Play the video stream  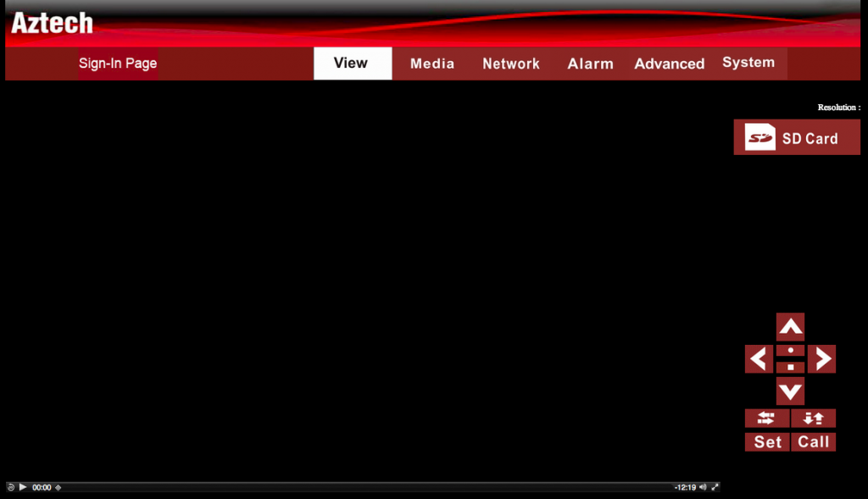pos(23,487)
